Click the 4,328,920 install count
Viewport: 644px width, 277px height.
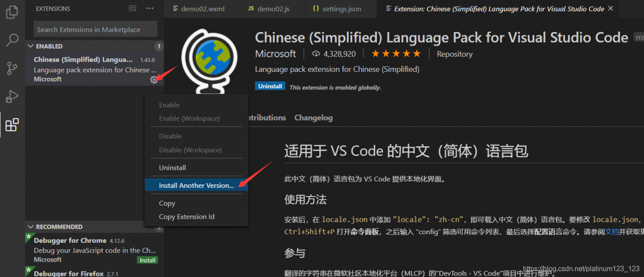pos(340,54)
